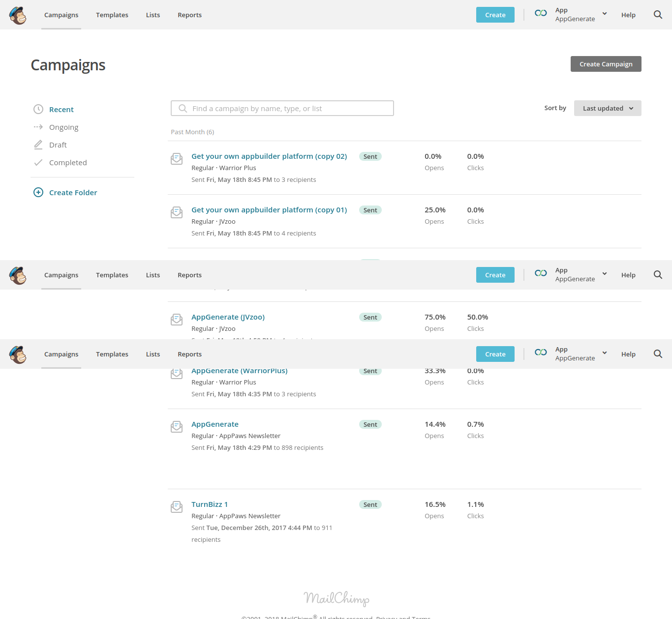The image size is (672, 619).
Task: Click the blue Create button at top
Action: point(495,15)
